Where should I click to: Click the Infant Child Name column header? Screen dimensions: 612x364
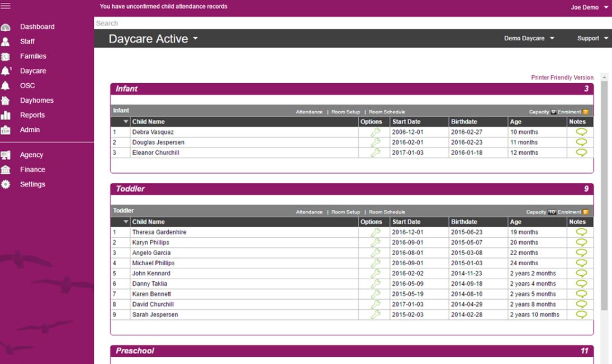click(244, 122)
